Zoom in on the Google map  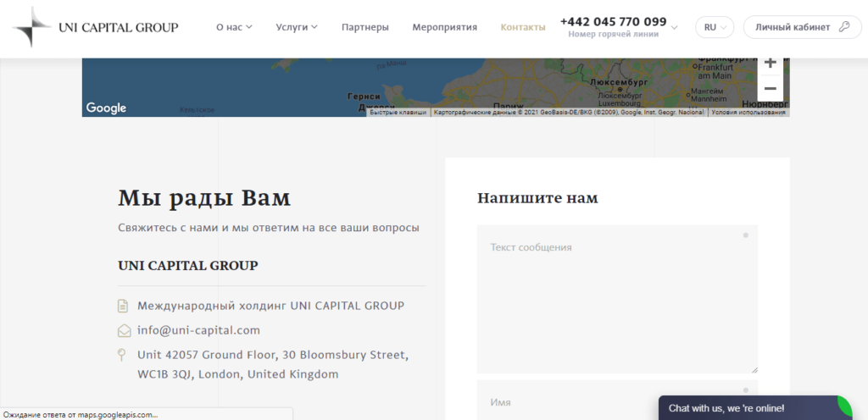(770, 64)
